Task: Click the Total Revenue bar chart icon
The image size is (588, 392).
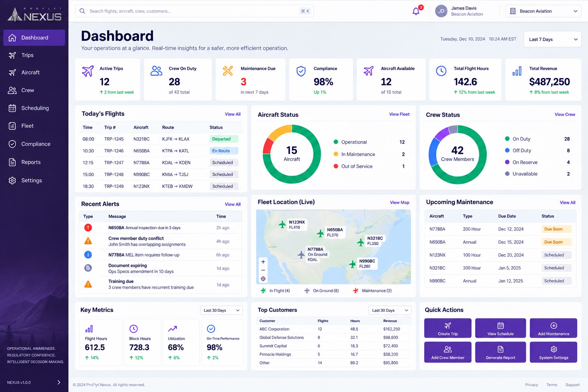Action: [x=517, y=71]
